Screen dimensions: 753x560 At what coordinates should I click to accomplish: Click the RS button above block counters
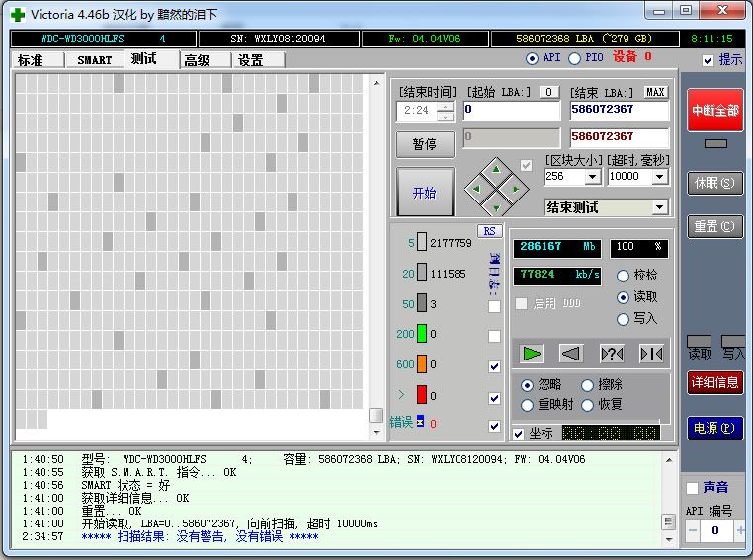tap(489, 231)
